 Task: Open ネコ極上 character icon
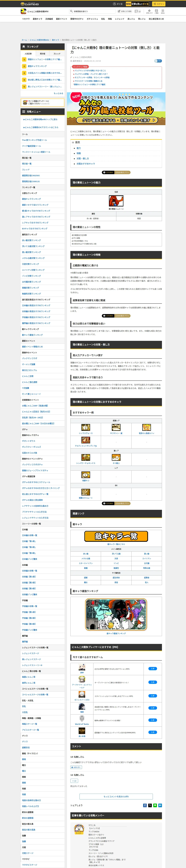point(116,457)
